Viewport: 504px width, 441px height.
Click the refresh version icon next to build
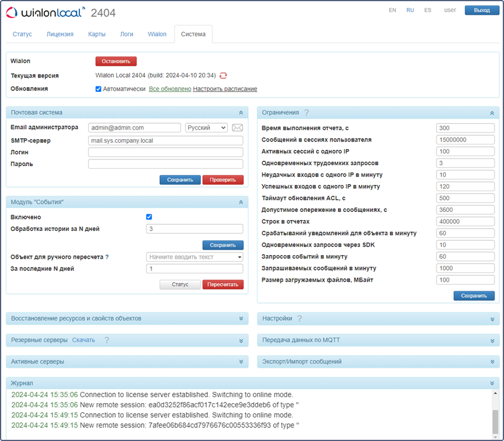223,76
